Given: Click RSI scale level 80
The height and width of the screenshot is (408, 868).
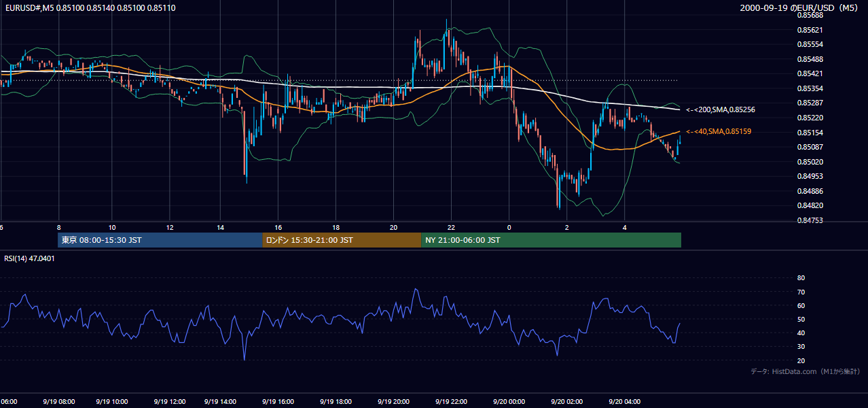Looking at the screenshot, I should coord(801,278).
